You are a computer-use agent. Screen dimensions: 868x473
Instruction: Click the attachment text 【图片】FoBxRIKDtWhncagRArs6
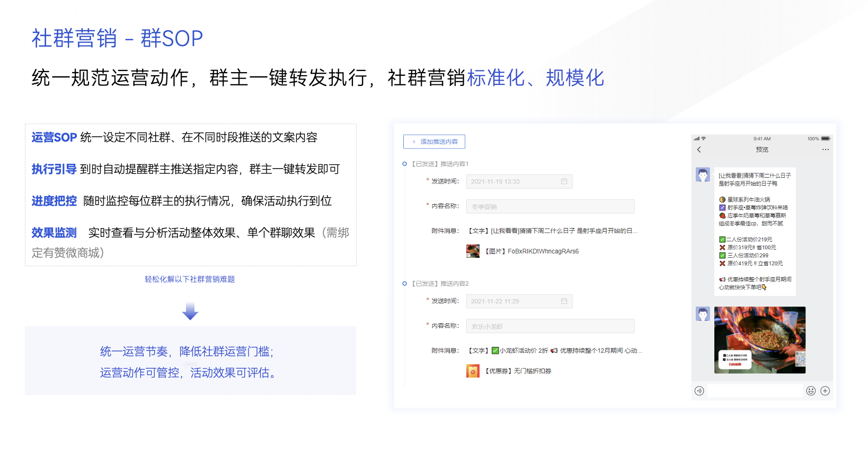(x=532, y=251)
